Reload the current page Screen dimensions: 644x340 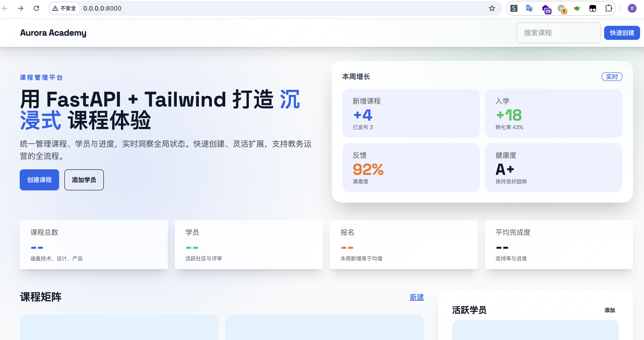click(37, 8)
